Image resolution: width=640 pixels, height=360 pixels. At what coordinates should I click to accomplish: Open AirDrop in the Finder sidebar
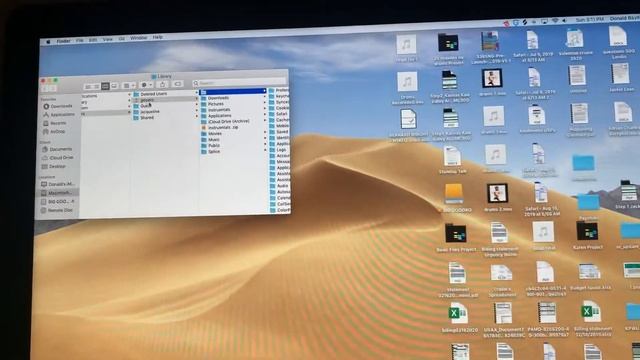54,131
